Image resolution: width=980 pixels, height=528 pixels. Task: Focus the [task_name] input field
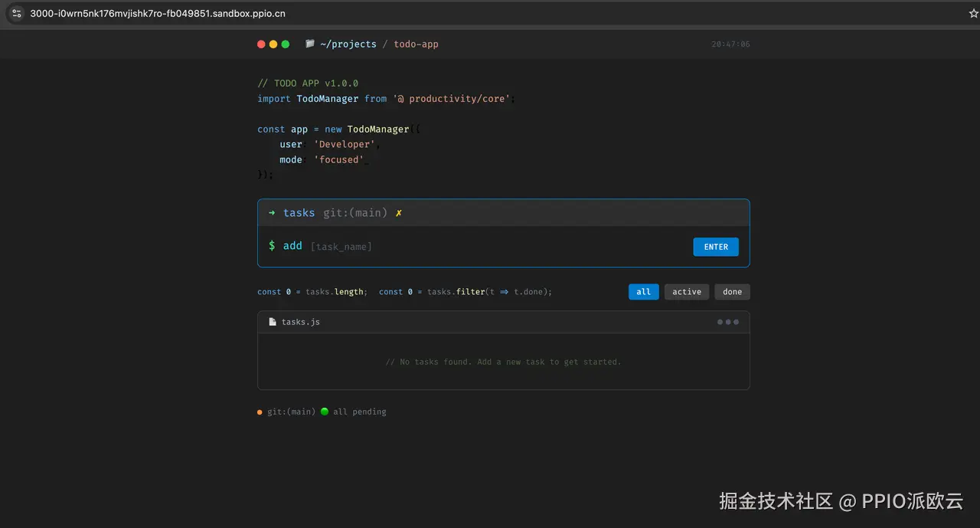(x=498, y=247)
